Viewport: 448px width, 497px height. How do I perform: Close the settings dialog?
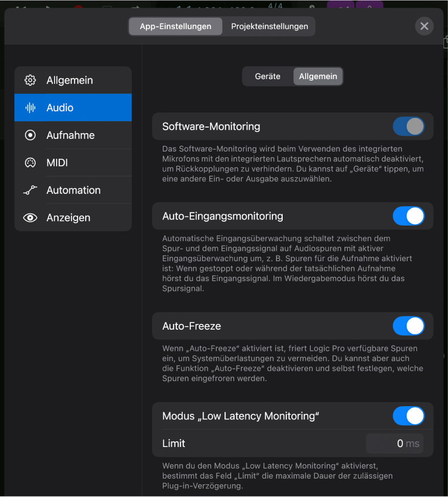click(x=424, y=26)
